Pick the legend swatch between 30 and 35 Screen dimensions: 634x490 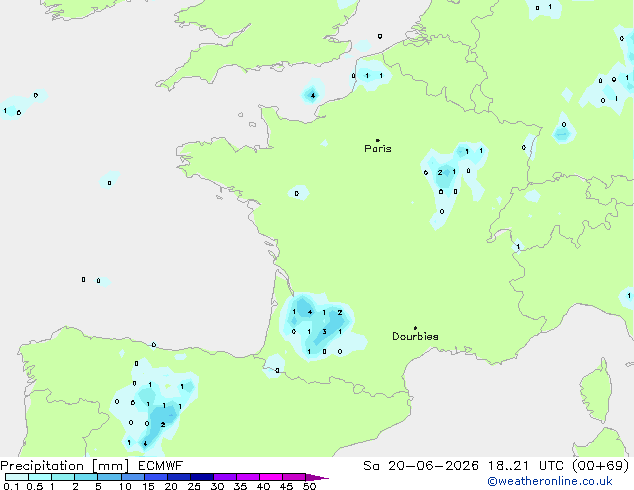tap(225, 477)
